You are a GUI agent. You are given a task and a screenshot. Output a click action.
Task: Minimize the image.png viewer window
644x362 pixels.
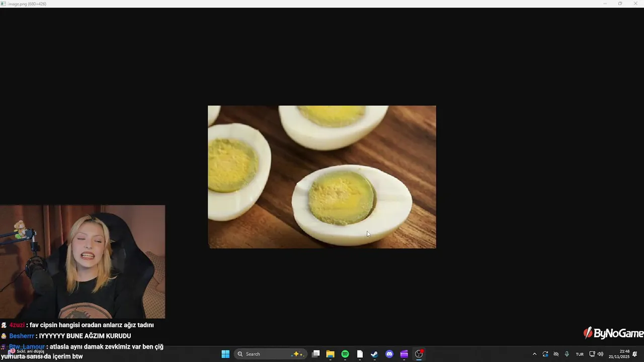pos(605,4)
